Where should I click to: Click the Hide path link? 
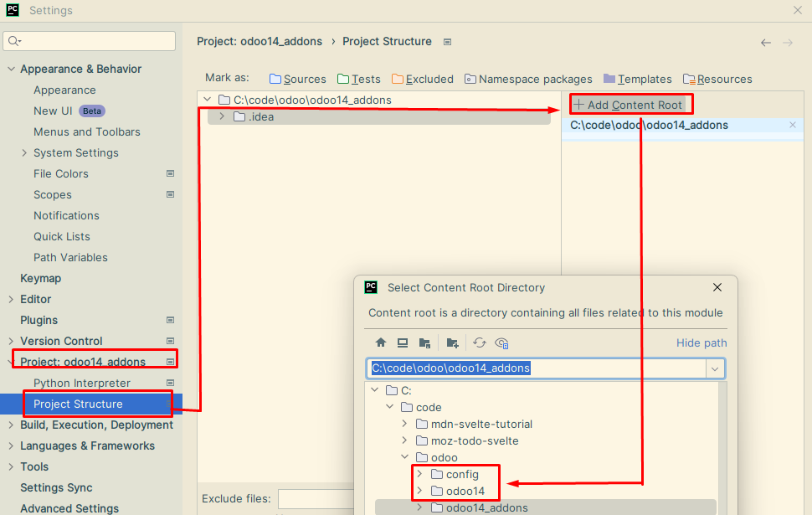[702, 343]
